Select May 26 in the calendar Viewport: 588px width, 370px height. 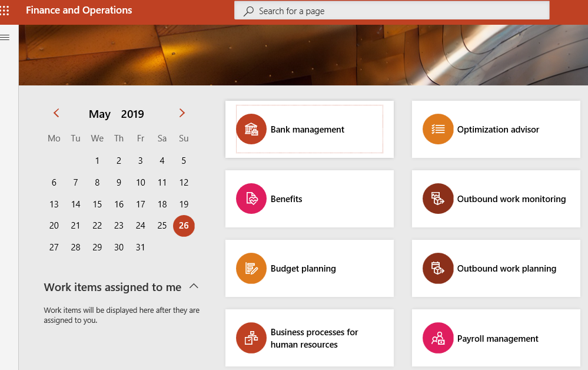tap(184, 226)
